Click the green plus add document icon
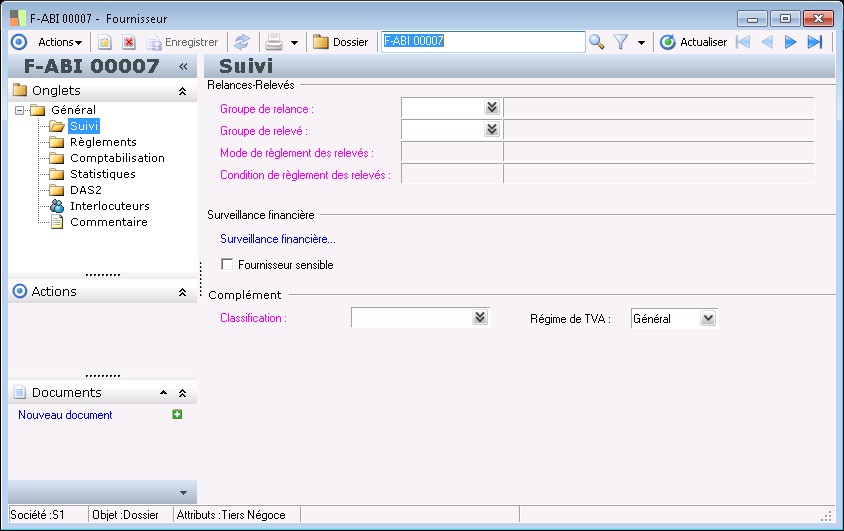Screen dimensions: 844x531 (177, 414)
